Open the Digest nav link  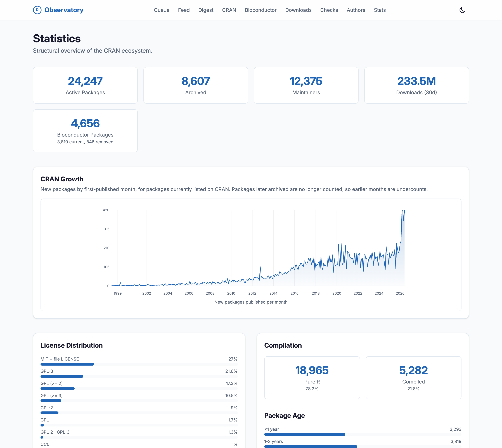pyautogui.click(x=206, y=10)
